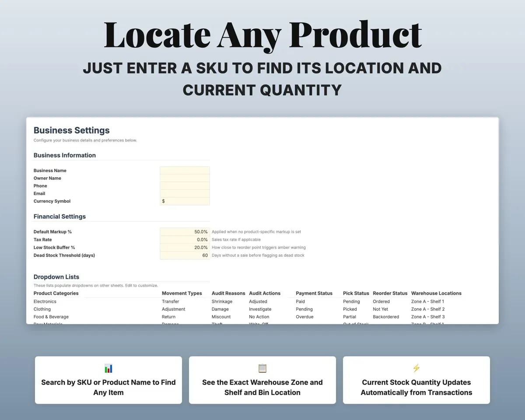
Task: Select the Zone A - Shelf 2 cell
Action: (428, 309)
